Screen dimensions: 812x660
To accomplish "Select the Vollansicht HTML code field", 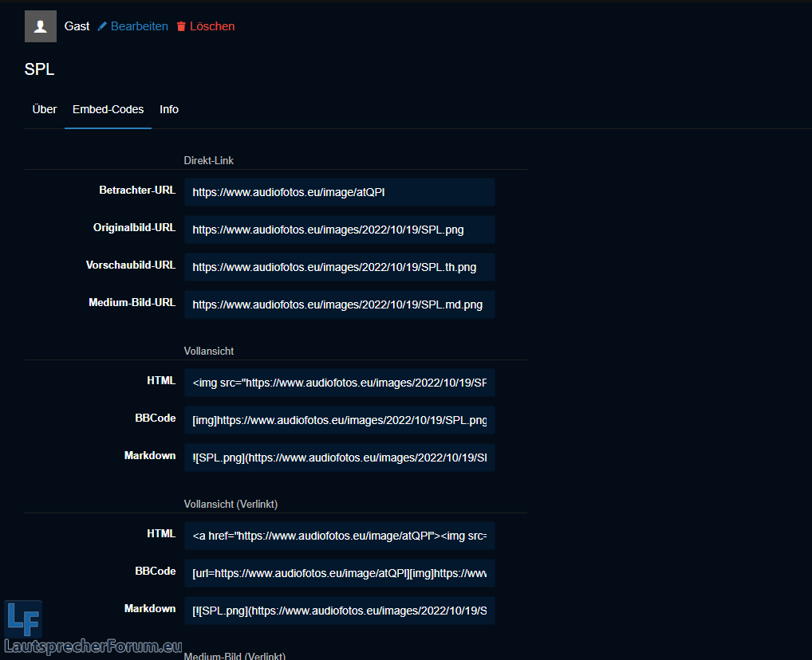I will click(339, 383).
